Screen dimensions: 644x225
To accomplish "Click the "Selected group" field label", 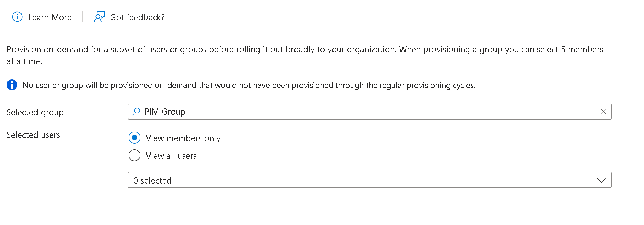I will [35, 112].
